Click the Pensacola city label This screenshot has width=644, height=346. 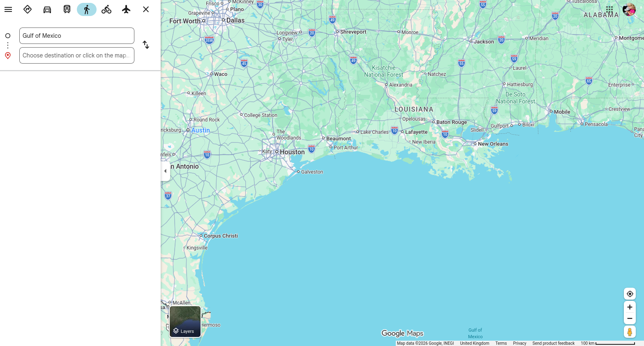tap(596, 124)
